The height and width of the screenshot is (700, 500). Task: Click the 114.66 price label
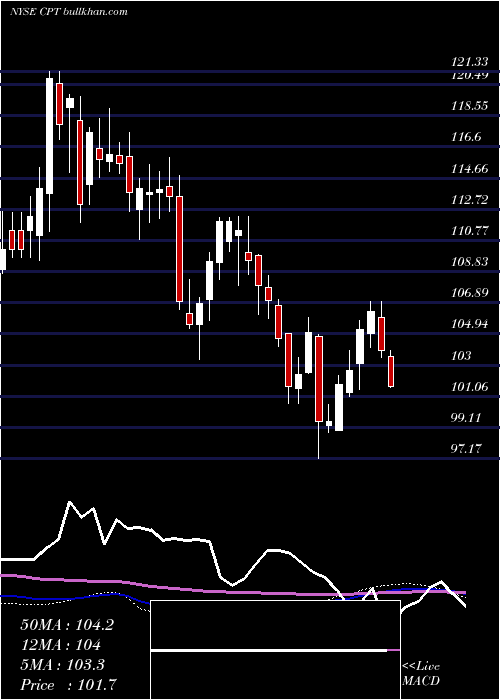pyautogui.click(x=469, y=169)
